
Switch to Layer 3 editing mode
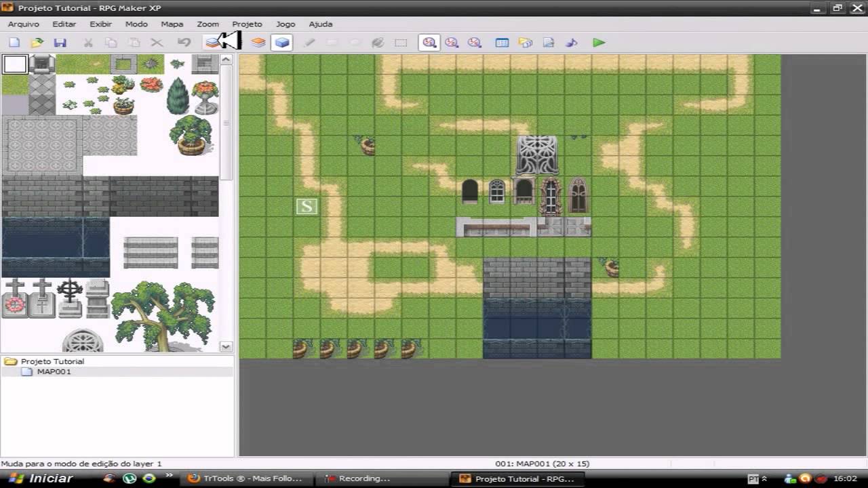pos(258,43)
